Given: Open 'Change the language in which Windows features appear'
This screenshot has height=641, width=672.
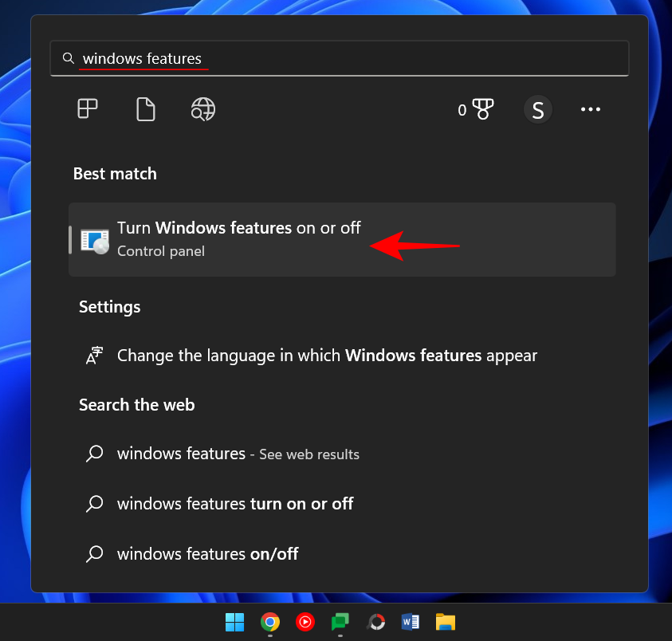Looking at the screenshot, I should (327, 356).
